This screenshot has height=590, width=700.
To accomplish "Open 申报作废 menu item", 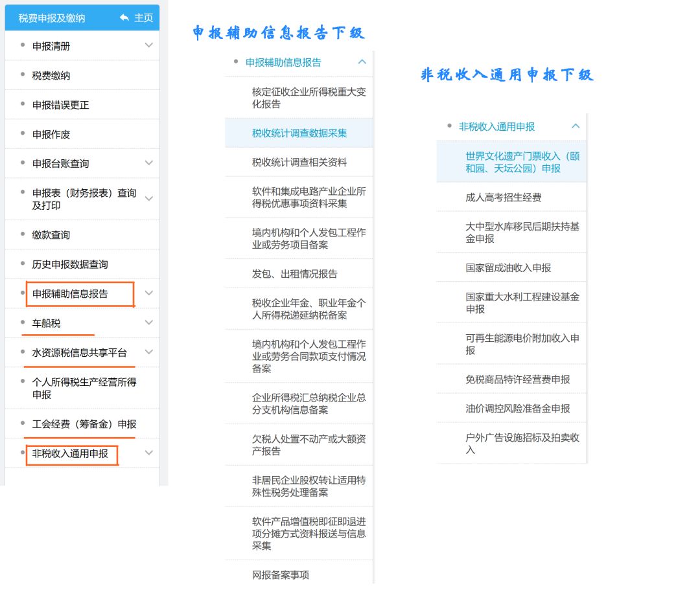I will coord(51,134).
